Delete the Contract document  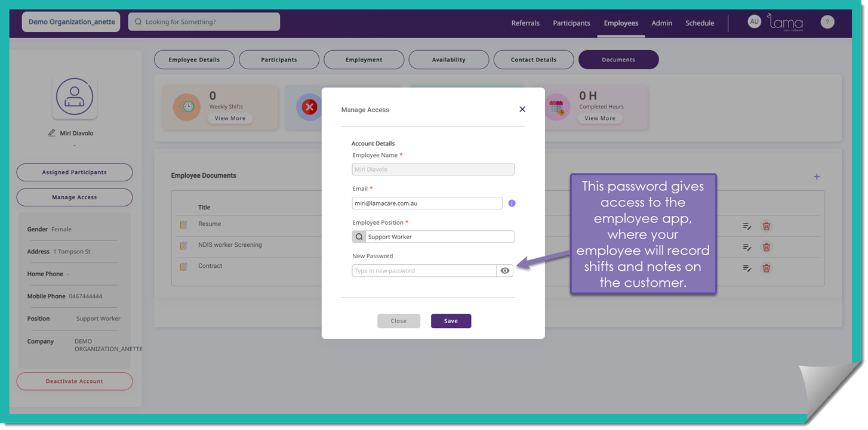(x=766, y=268)
